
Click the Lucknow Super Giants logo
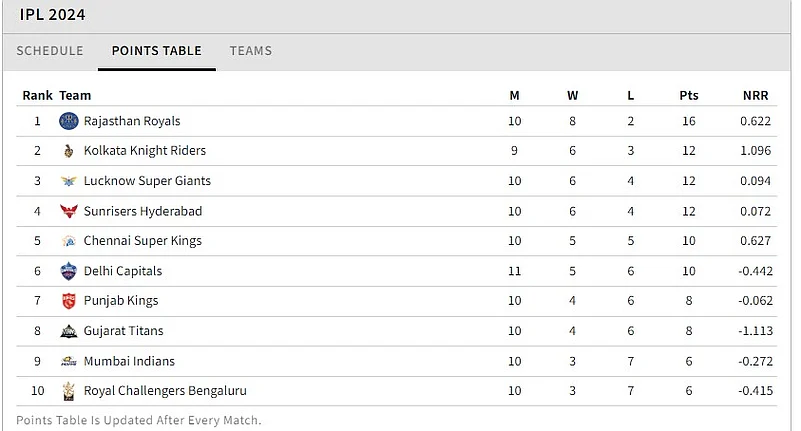pyautogui.click(x=68, y=181)
